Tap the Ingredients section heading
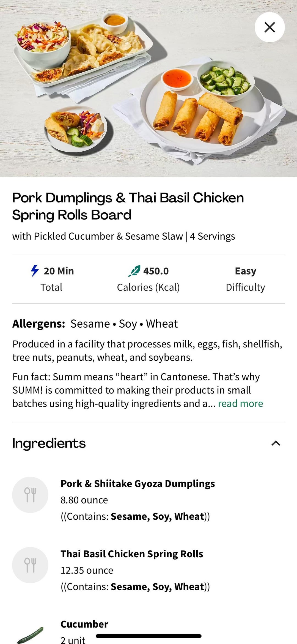Image resolution: width=297 pixels, height=644 pixels. pyautogui.click(x=49, y=443)
